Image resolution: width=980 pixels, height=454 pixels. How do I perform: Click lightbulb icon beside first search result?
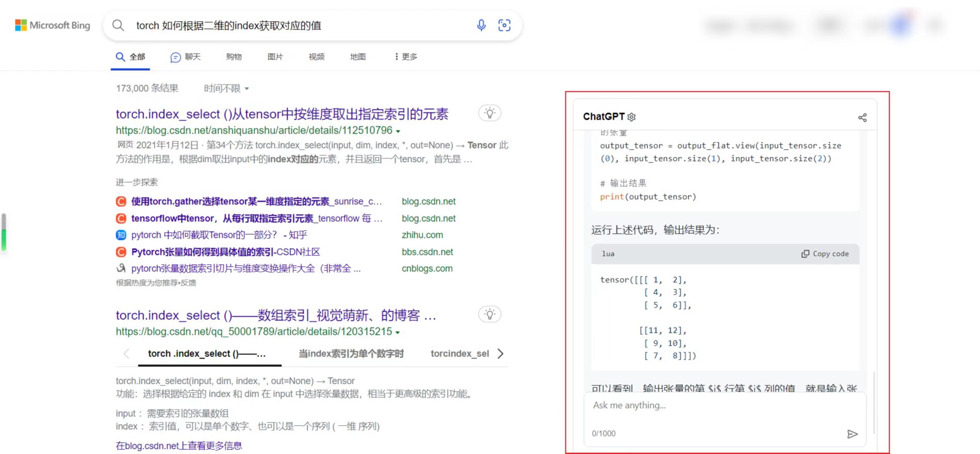click(x=490, y=113)
